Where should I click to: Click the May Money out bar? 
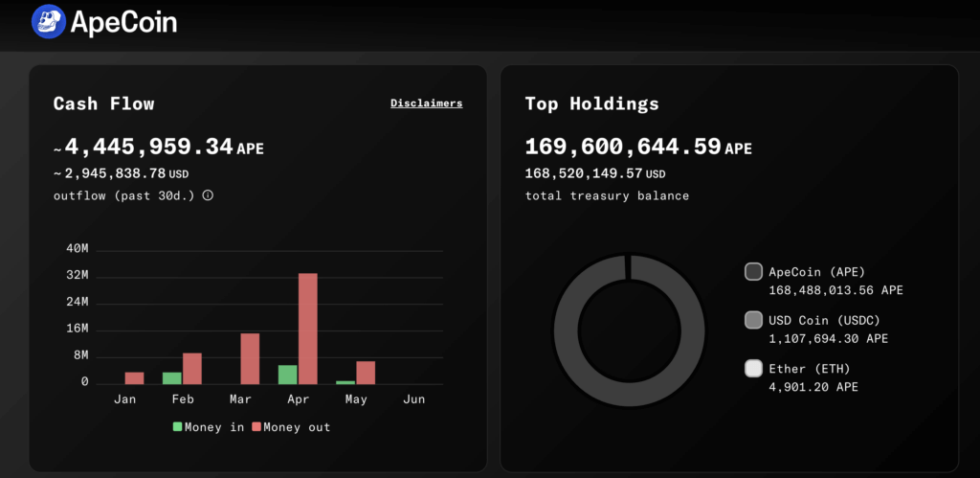(366, 373)
